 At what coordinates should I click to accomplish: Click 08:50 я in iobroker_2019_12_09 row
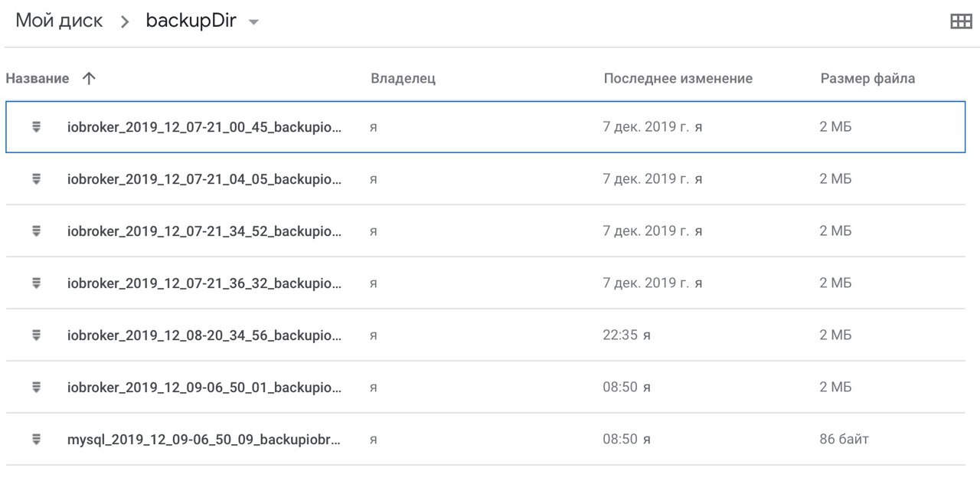[626, 388]
